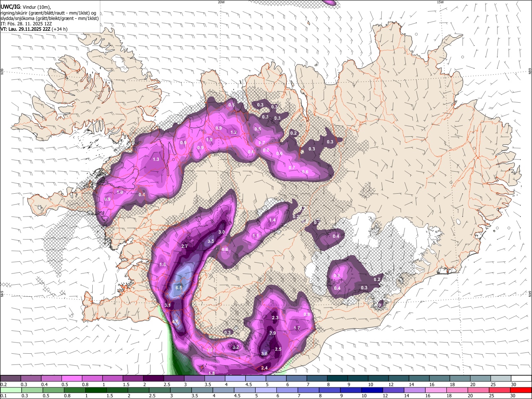Click the 1.7 value label on the map
Image resolution: width=532 pixels, height=399 pixels.
(297, 328)
